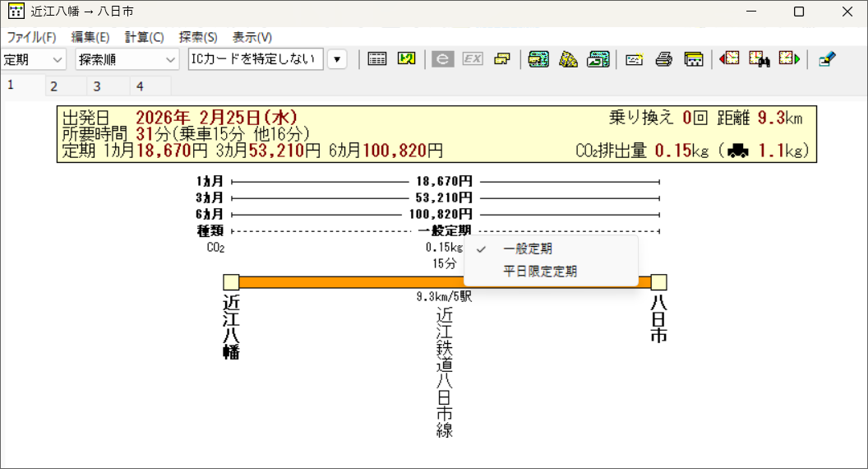
Task: Maximize the window
Action: (799, 12)
